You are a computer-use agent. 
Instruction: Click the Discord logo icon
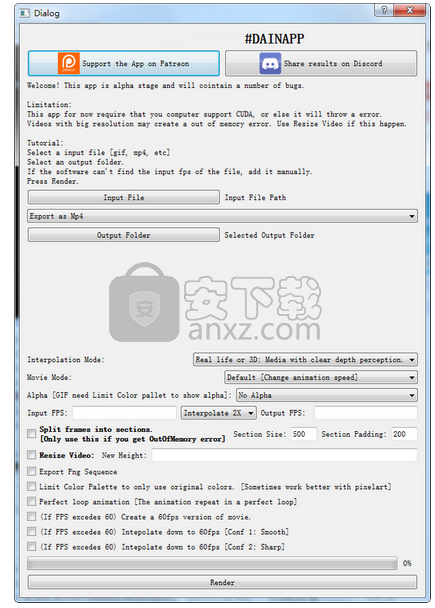270,64
